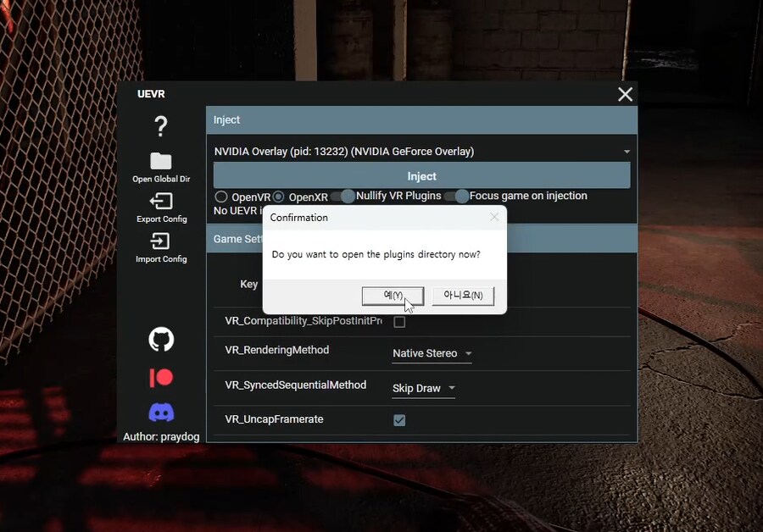Confirm by clicking the 예(Y) button

pyautogui.click(x=393, y=296)
